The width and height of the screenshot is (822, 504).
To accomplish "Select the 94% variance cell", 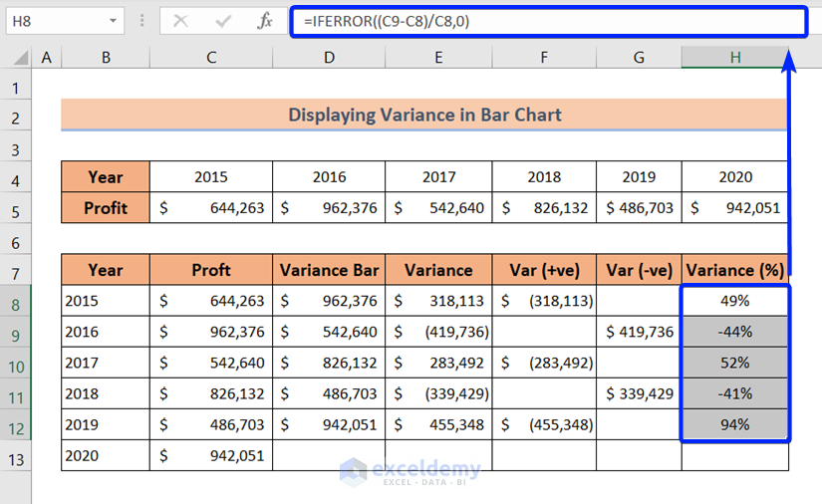I will [x=735, y=425].
